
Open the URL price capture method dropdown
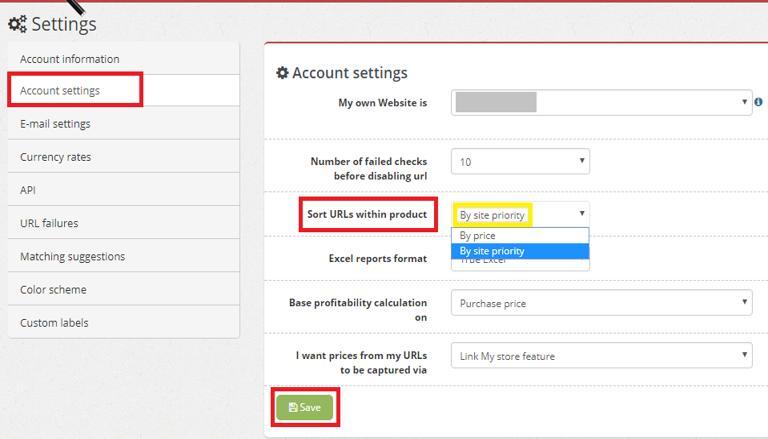pos(601,356)
